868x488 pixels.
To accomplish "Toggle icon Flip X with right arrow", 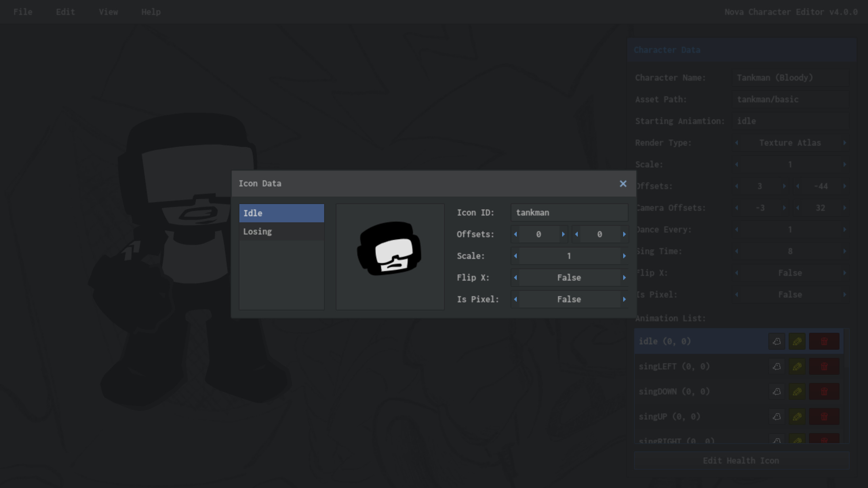I will point(624,278).
